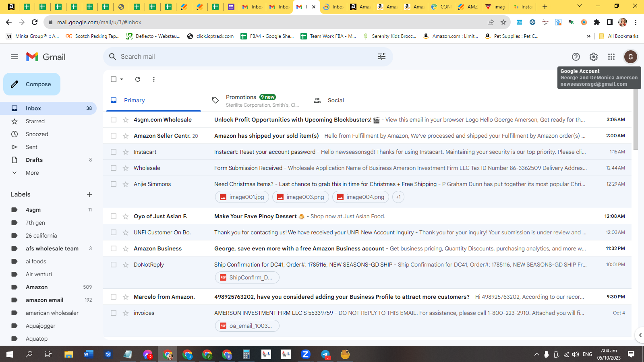Show the side panel arrow
This screenshot has height=362, width=644.
point(640,335)
